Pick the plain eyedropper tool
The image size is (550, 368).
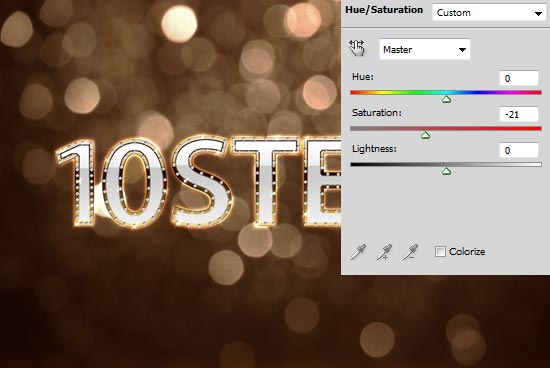click(358, 252)
